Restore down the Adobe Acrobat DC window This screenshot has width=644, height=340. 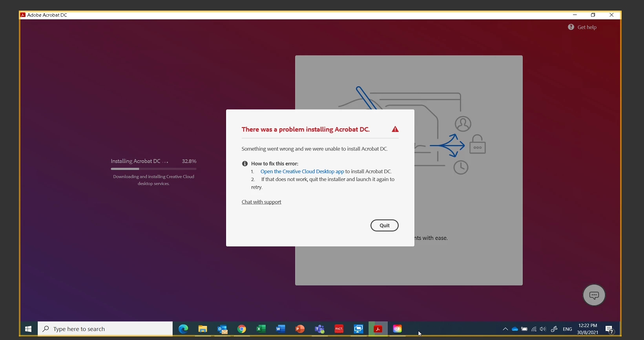(x=593, y=15)
